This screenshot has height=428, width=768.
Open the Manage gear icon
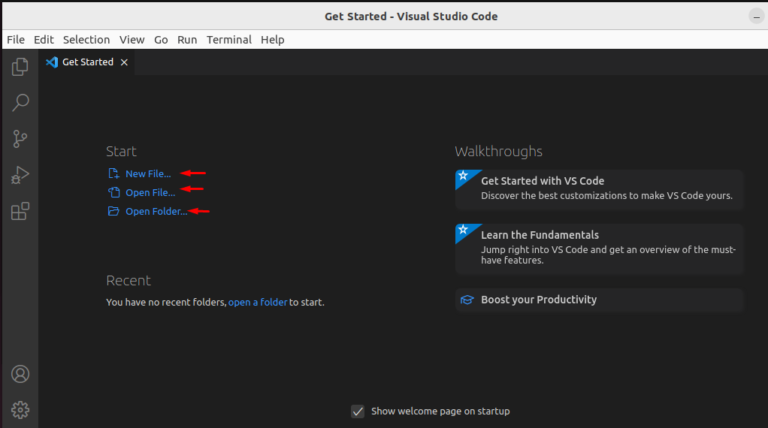pos(20,410)
